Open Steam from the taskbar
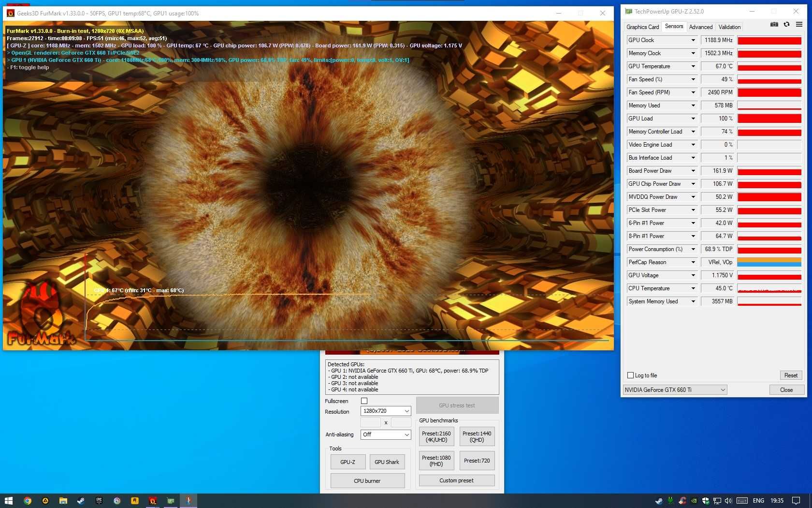Viewport: 812px width, 508px height. [x=81, y=501]
